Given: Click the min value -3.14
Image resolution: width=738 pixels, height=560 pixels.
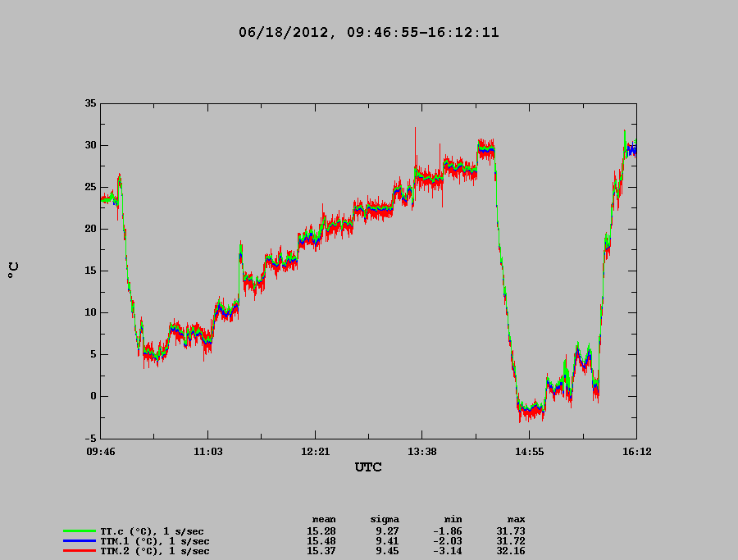Looking at the screenshot, I should tap(448, 551).
